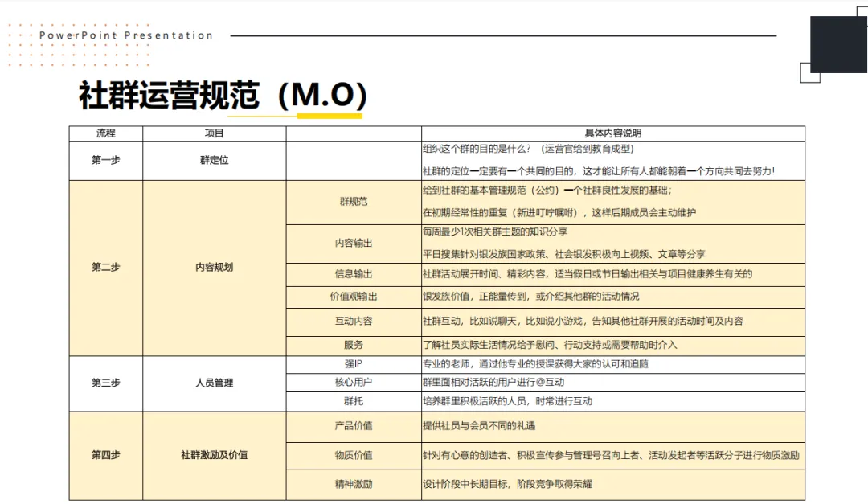Select the 第二步 cell

106,268
